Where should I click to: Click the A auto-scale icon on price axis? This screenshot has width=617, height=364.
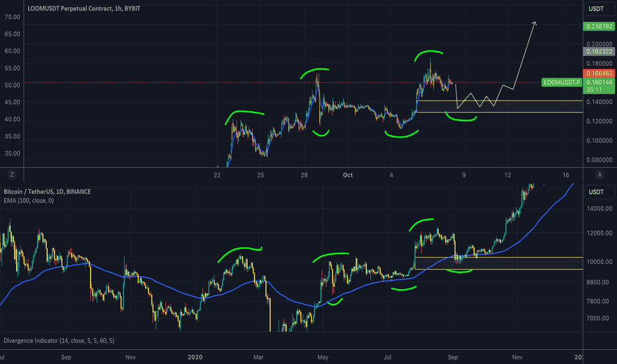point(599,175)
